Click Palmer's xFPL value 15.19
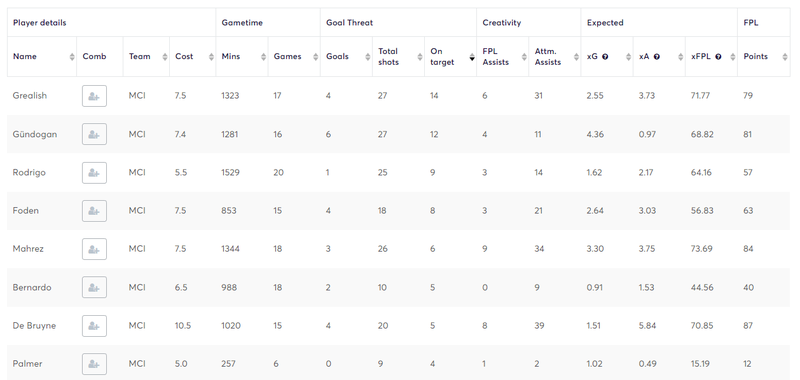This screenshot has height=380, width=800. point(701,364)
